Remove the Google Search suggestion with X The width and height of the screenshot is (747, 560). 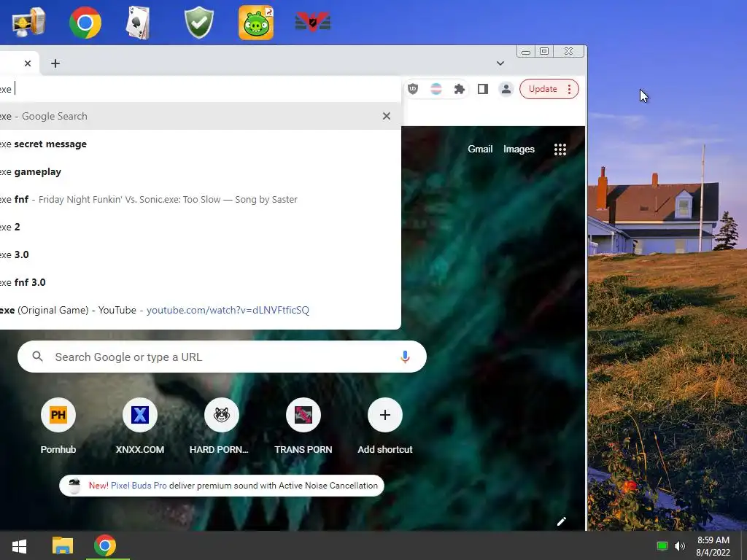[x=387, y=116]
